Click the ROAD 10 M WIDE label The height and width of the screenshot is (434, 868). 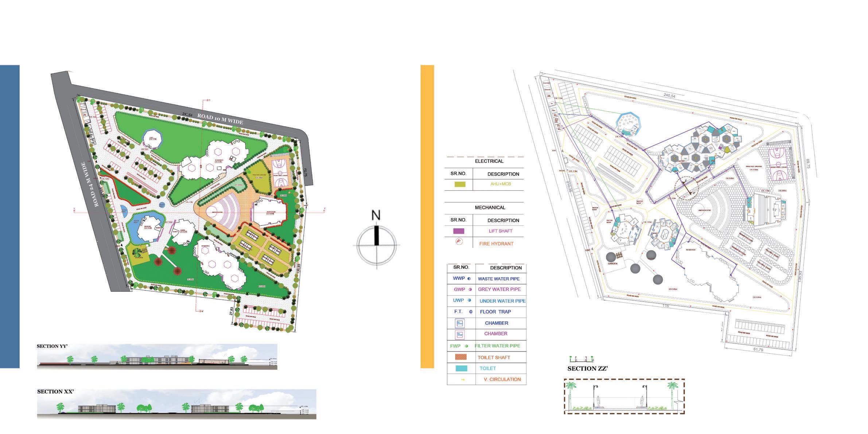click(220, 119)
